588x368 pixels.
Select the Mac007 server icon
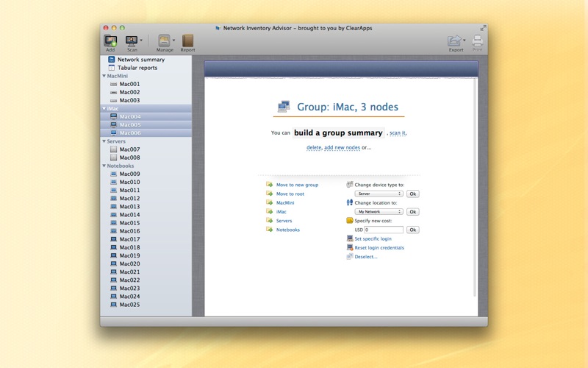[113, 149]
